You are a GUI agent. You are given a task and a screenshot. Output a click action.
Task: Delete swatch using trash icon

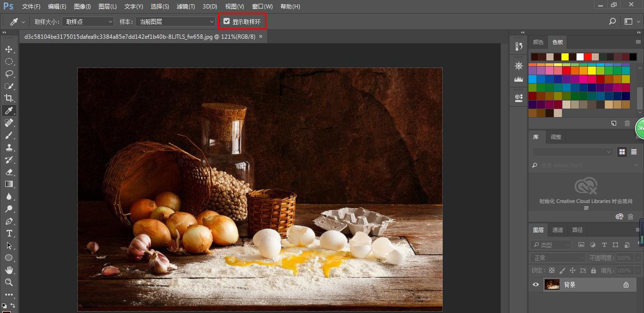click(x=627, y=123)
